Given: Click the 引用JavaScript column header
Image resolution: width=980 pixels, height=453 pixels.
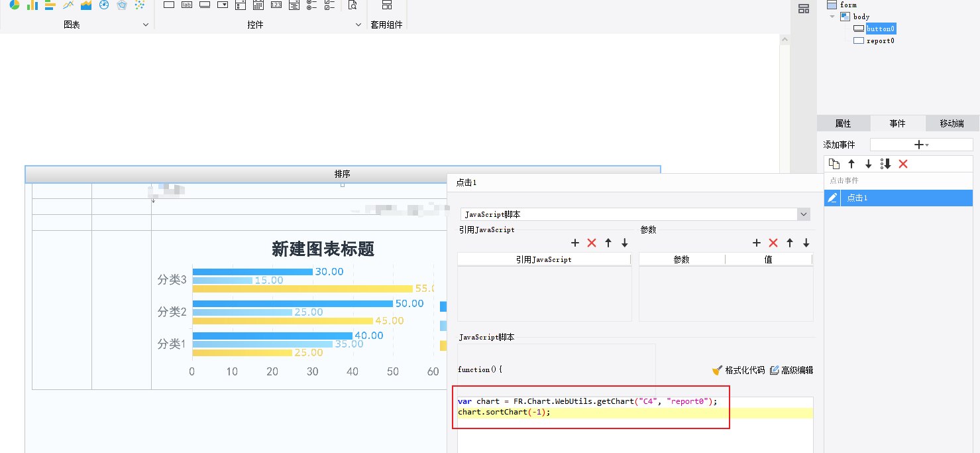Looking at the screenshot, I should 544,259.
